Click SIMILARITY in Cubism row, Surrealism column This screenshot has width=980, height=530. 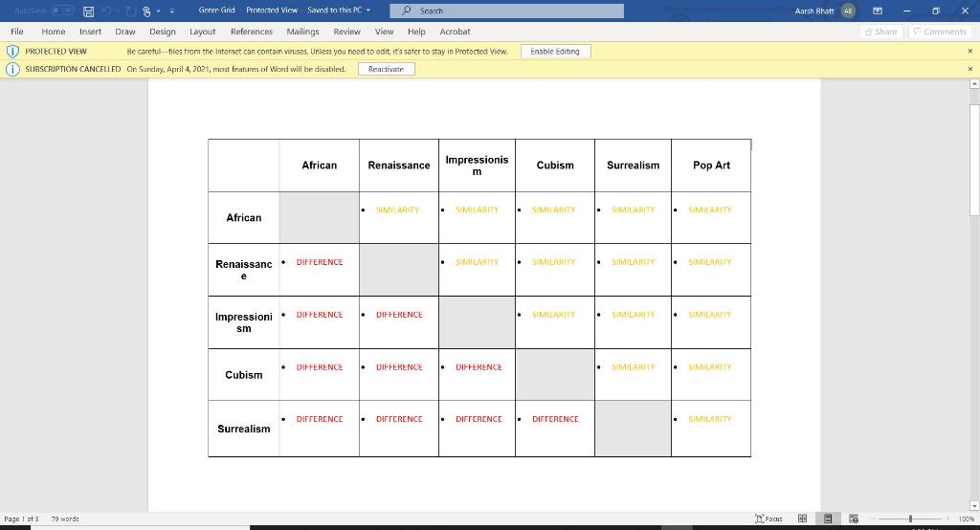click(634, 366)
